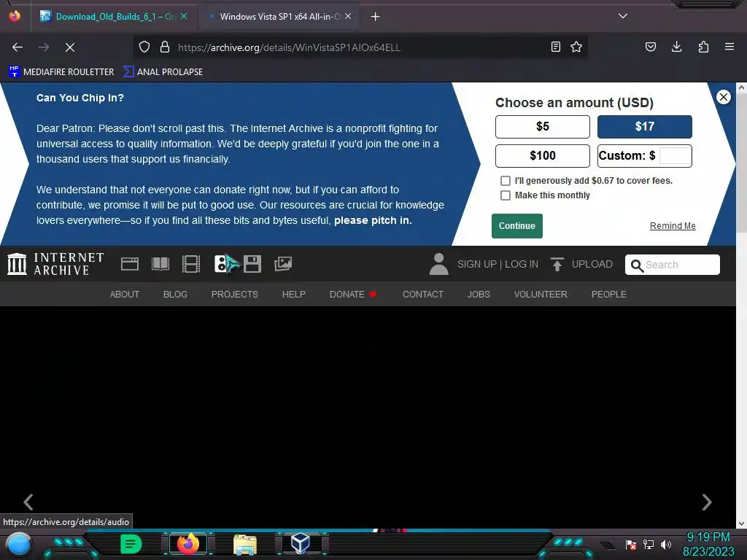
Task: Open File Explorer from taskbar
Action: coord(245,544)
